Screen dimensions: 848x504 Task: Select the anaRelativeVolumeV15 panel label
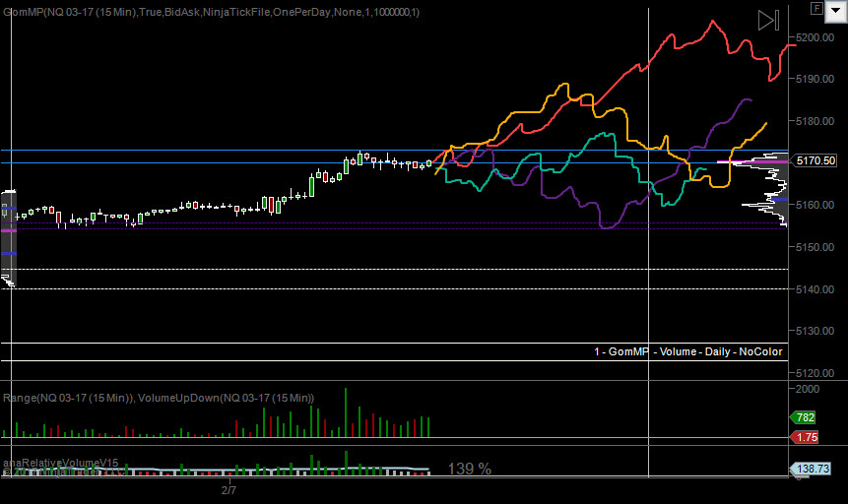click(61, 463)
